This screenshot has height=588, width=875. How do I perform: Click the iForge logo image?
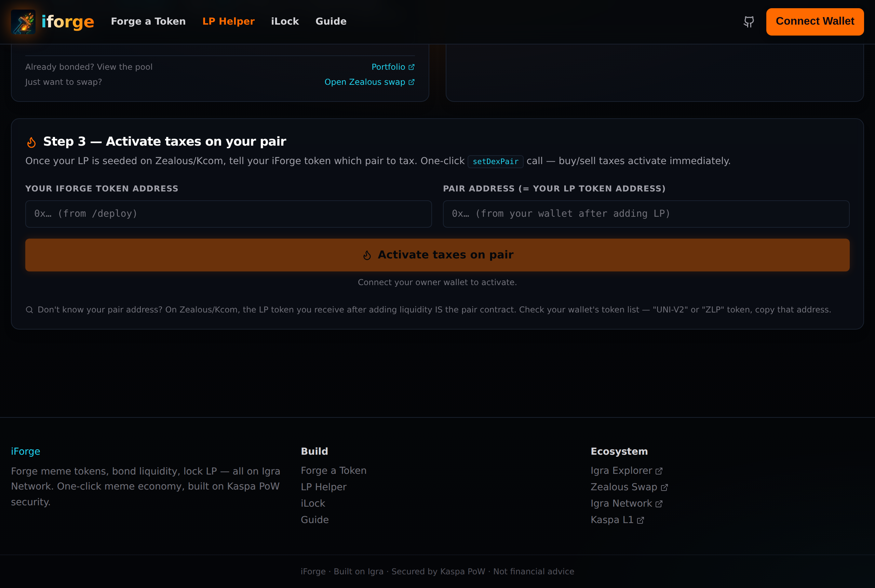(x=23, y=22)
